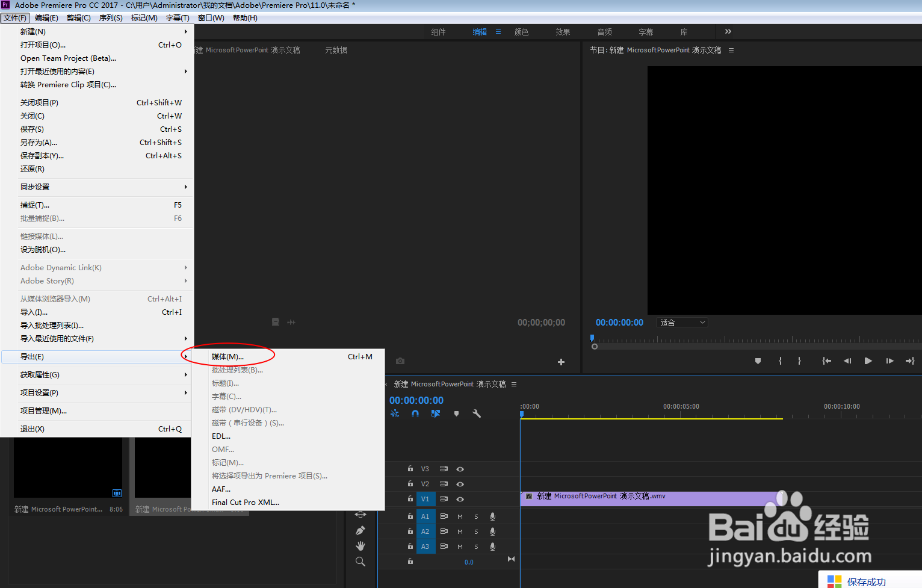This screenshot has width=922, height=588.
Task: Switch to the 颜色 workspace tab
Action: [521, 32]
